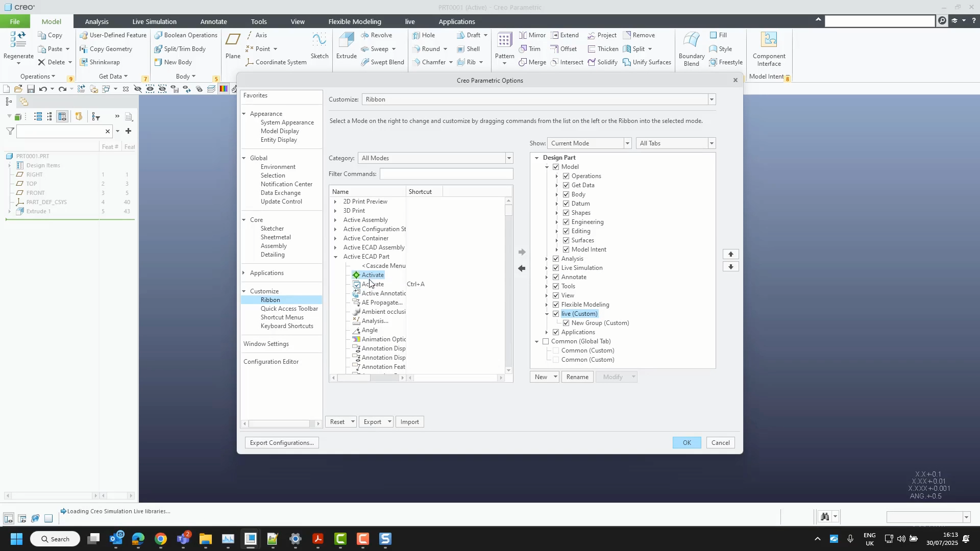Select the Revolve tool
The image size is (980, 551).
click(x=376, y=35)
